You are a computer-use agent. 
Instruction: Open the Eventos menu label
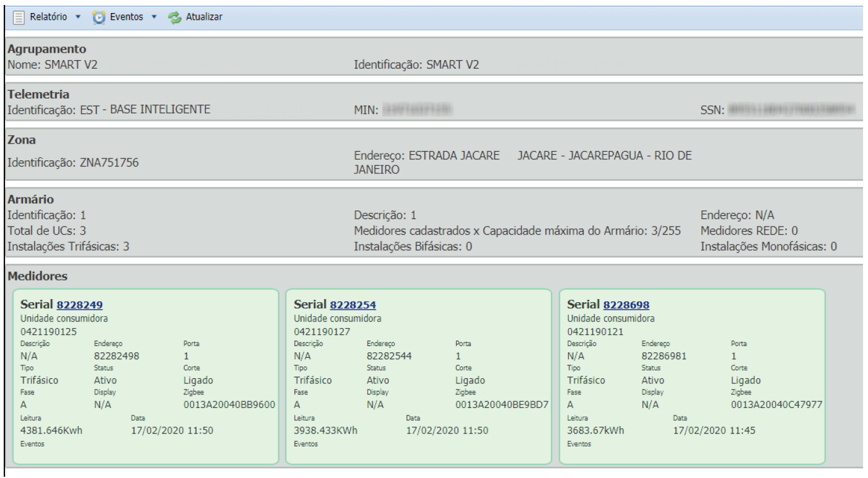[x=126, y=17]
